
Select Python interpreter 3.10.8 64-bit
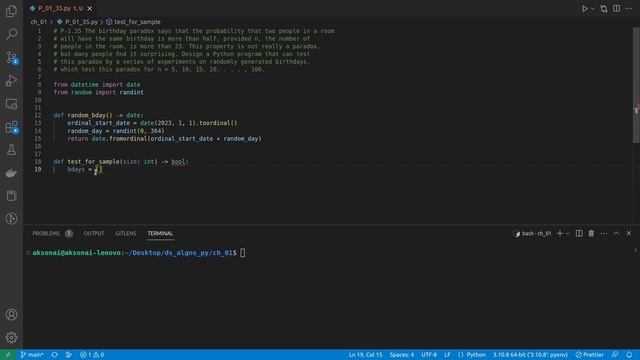530,355
